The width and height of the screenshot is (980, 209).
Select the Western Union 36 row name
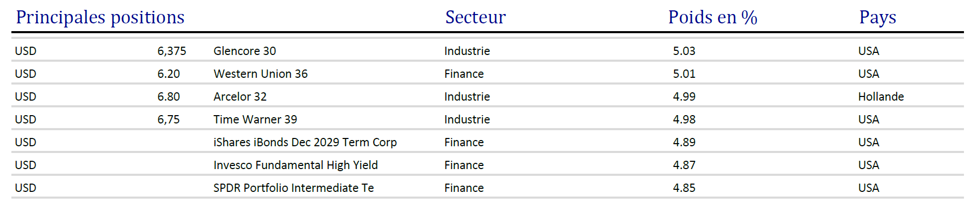tap(260, 74)
